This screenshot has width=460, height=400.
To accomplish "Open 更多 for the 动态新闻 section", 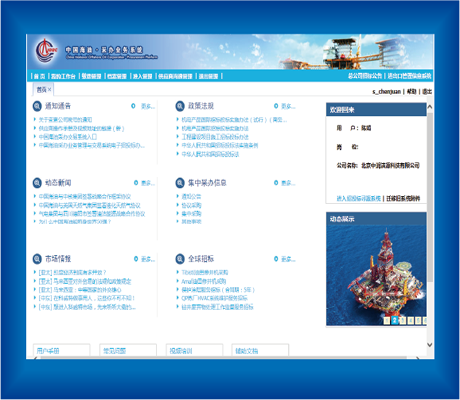I will [x=148, y=183].
